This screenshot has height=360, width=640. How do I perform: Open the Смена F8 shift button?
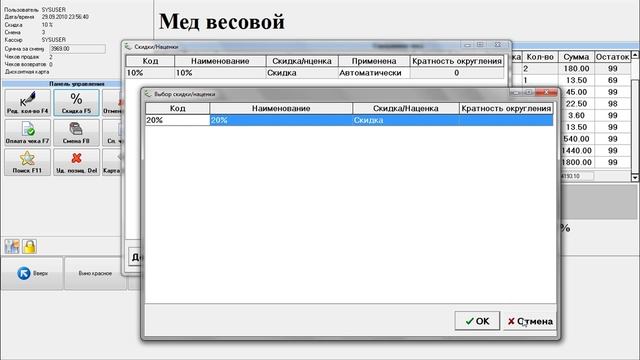coord(76,132)
